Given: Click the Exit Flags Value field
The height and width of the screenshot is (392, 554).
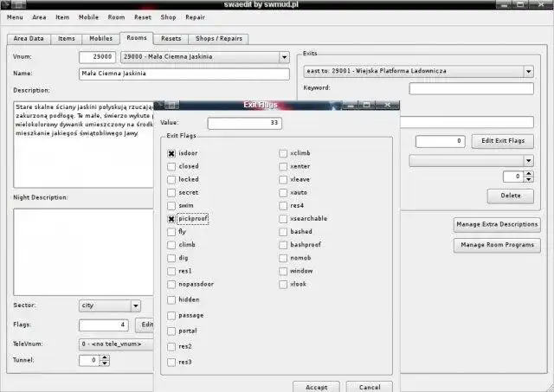Looking at the screenshot, I should tap(244, 123).
